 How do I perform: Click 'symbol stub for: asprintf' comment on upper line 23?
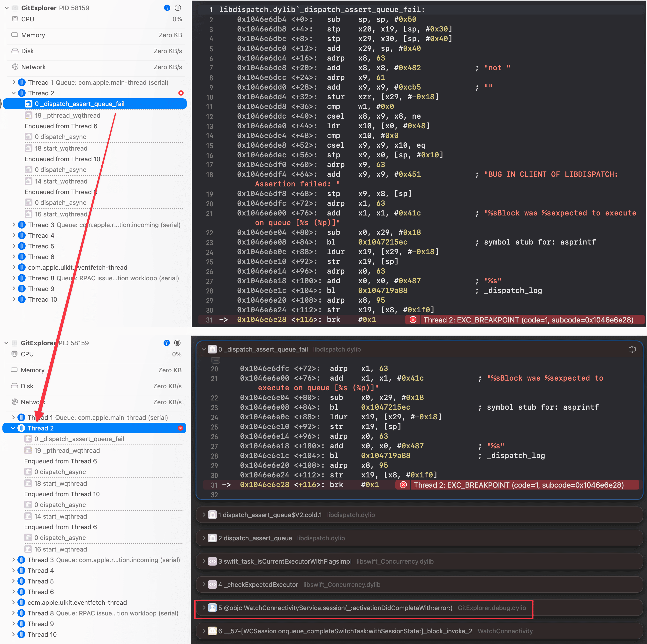click(x=540, y=242)
